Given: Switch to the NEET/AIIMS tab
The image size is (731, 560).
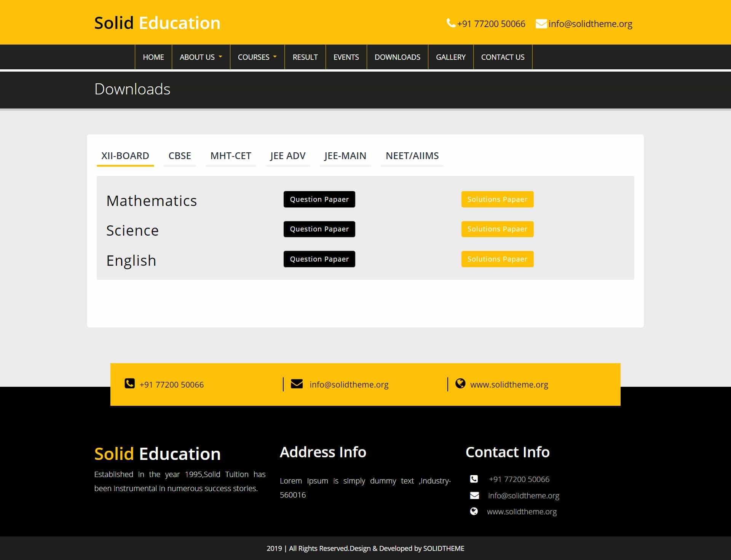Looking at the screenshot, I should pos(412,156).
